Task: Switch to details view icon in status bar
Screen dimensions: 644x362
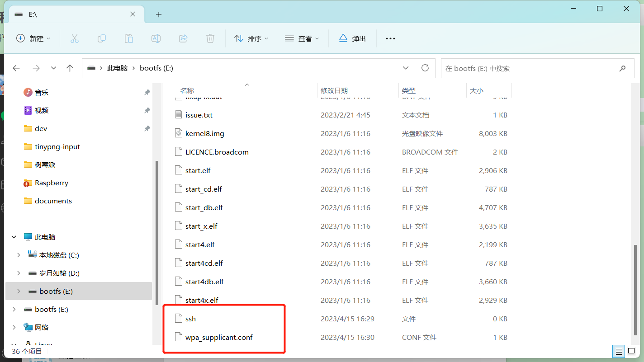Action: pyautogui.click(x=618, y=351)
